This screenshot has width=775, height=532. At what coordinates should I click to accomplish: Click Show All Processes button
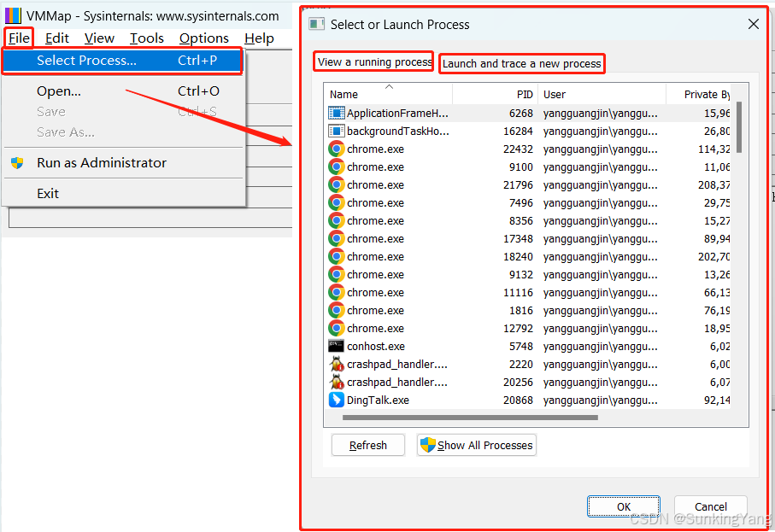pos(477,445)
